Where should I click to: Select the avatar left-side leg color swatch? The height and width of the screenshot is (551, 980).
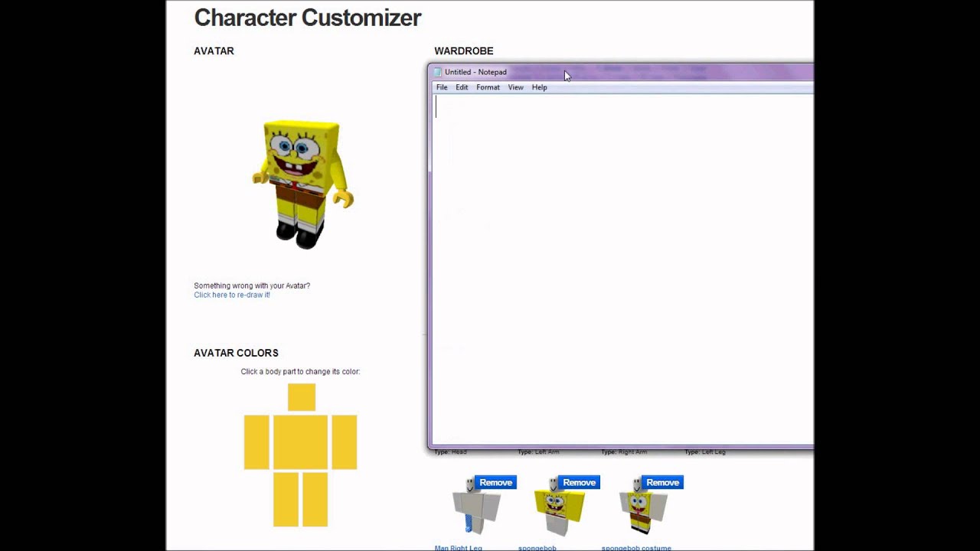point(286,500)
